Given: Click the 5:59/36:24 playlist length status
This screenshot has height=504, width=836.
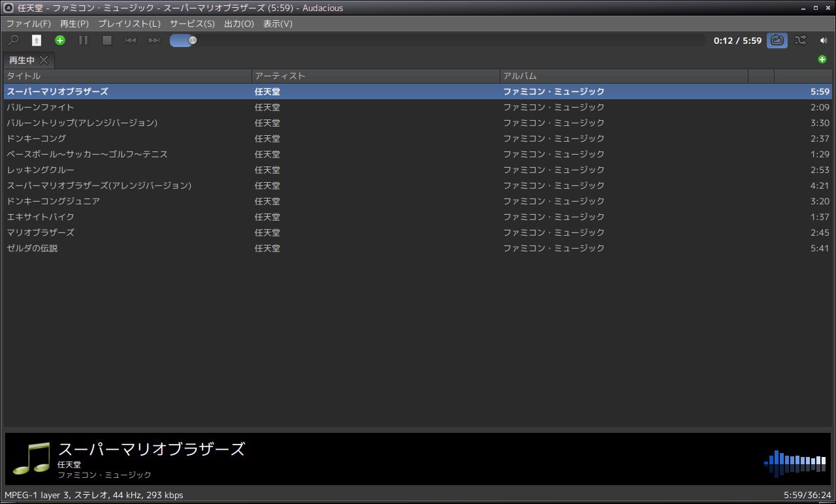Looking at the screenshot, I should pos(807,495).
